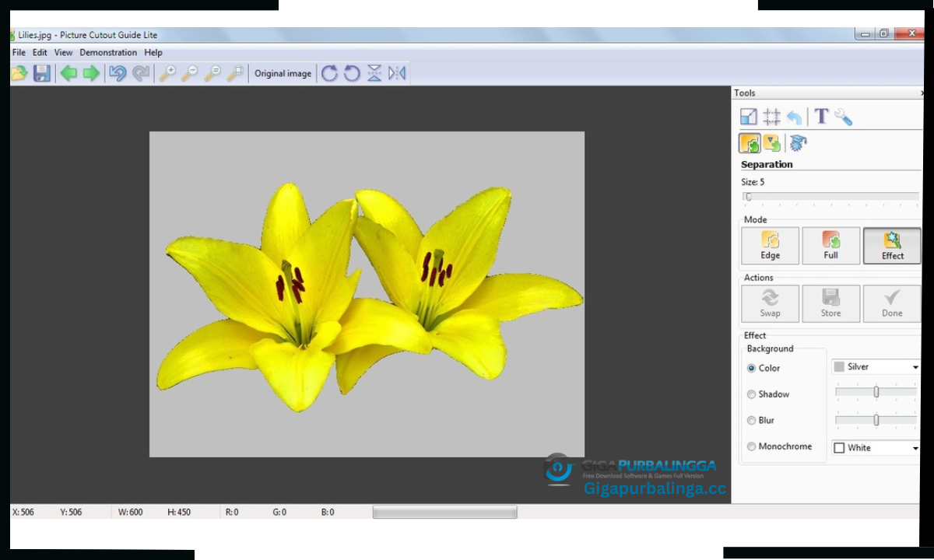This screenshot has width=934, height=560.
Task: Click the yellow lilies image on canvas
Action: [x=367, y=294]
